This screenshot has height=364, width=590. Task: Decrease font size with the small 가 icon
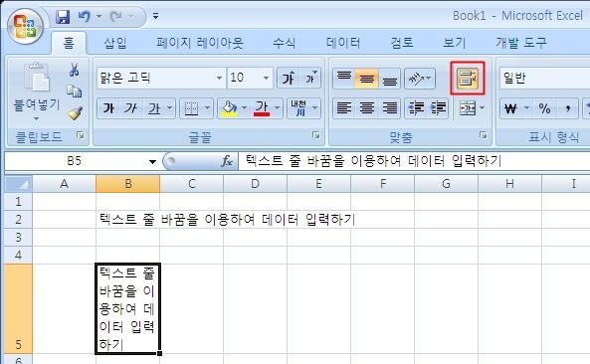point(310,78)
